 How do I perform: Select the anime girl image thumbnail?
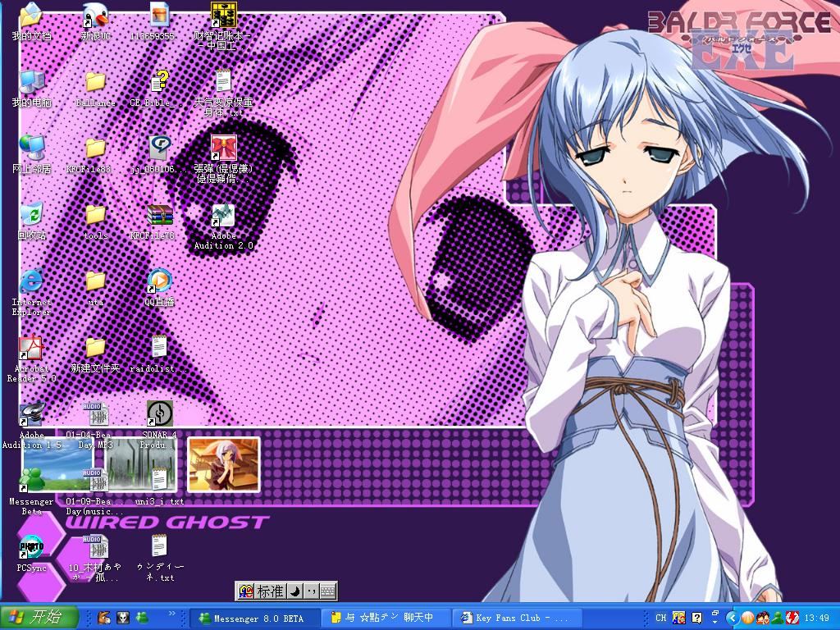click(224, 464)
